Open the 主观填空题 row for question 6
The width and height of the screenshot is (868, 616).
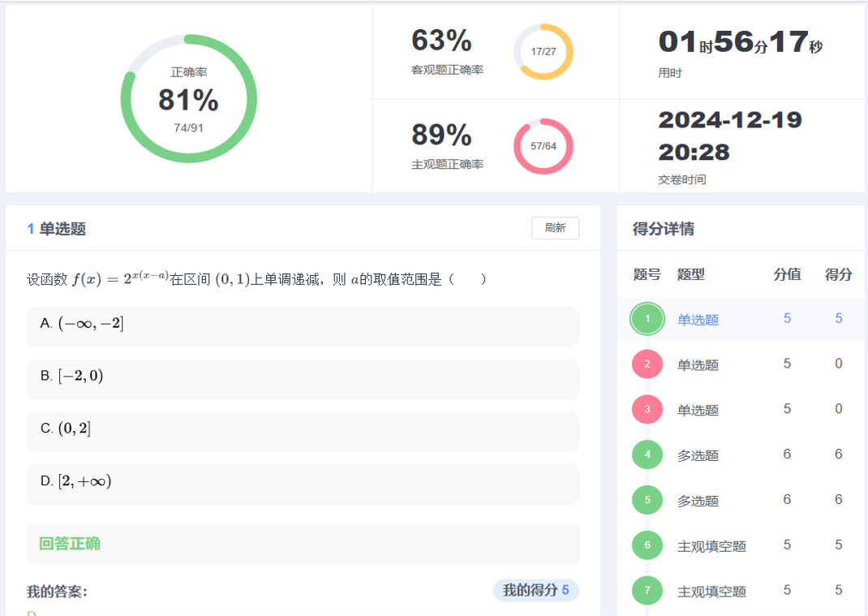pos(711,546)
